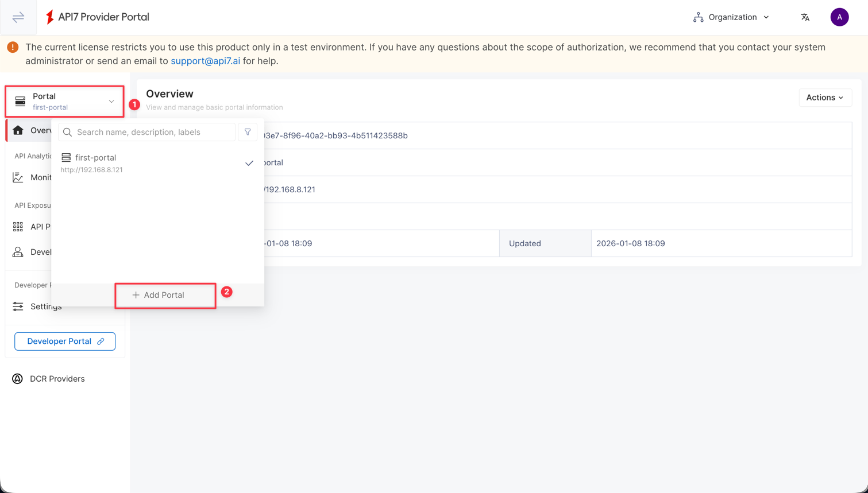Open the language translation icon
The width and height of the screenshot is (868, 493).
805,17
